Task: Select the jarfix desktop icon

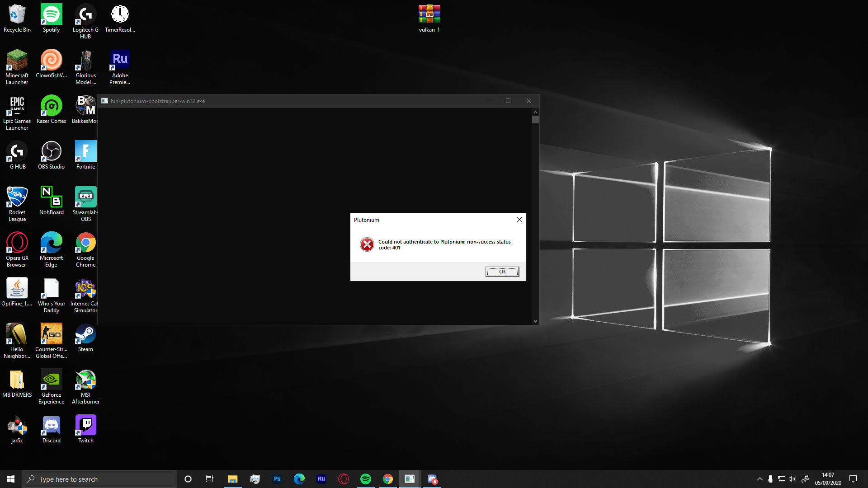Action: click(17, 429)
